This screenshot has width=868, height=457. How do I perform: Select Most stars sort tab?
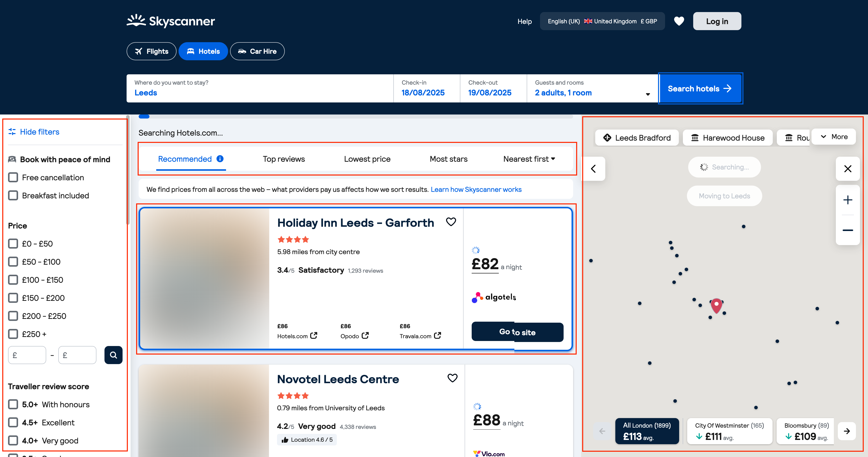449,159
